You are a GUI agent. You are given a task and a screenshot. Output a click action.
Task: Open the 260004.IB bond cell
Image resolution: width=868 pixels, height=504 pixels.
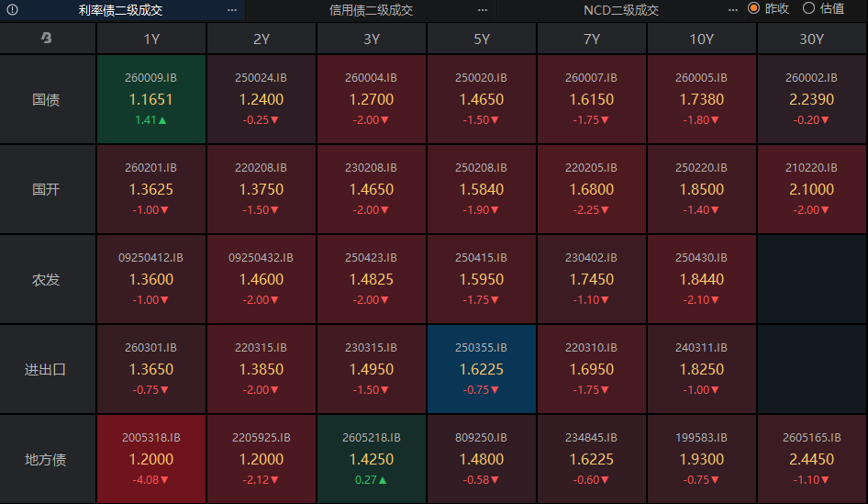372,99
